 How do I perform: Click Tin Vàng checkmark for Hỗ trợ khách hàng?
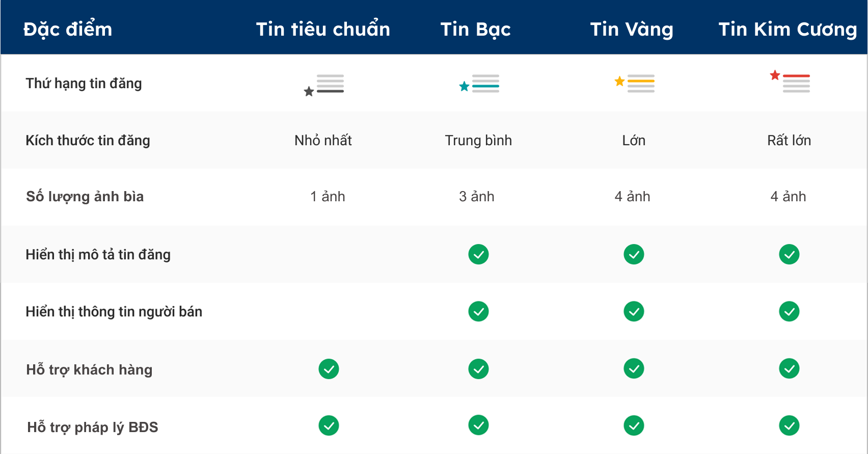[x=634, y=368]
